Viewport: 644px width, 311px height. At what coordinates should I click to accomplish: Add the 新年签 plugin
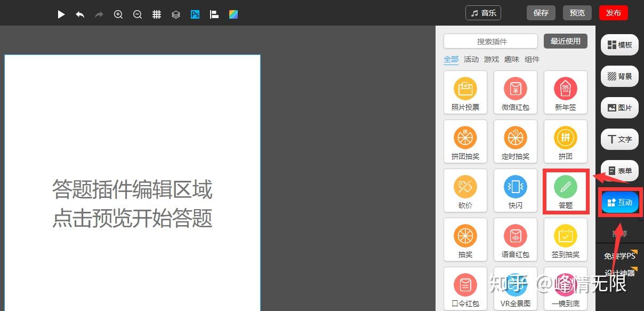click(566, 92)
